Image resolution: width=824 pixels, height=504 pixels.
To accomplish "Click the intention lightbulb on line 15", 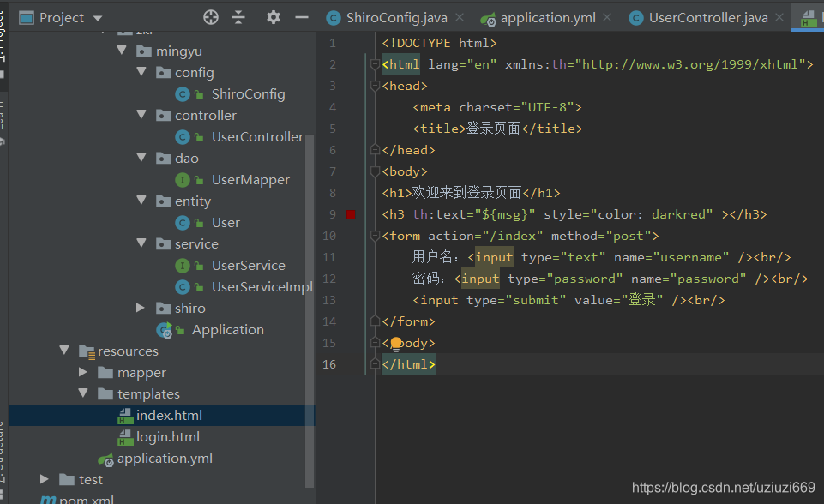I will 396,344.
